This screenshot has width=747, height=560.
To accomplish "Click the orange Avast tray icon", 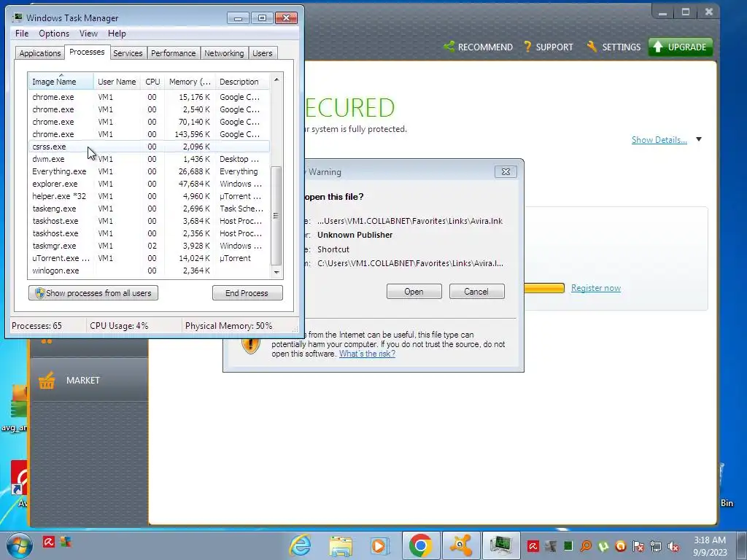I will (621, 546).
